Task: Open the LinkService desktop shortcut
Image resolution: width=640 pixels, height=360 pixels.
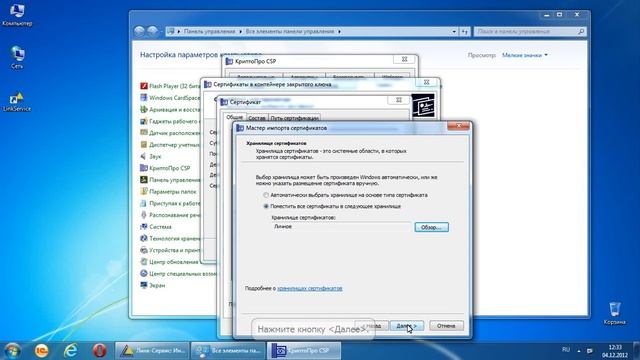Action: coord(17,102)
